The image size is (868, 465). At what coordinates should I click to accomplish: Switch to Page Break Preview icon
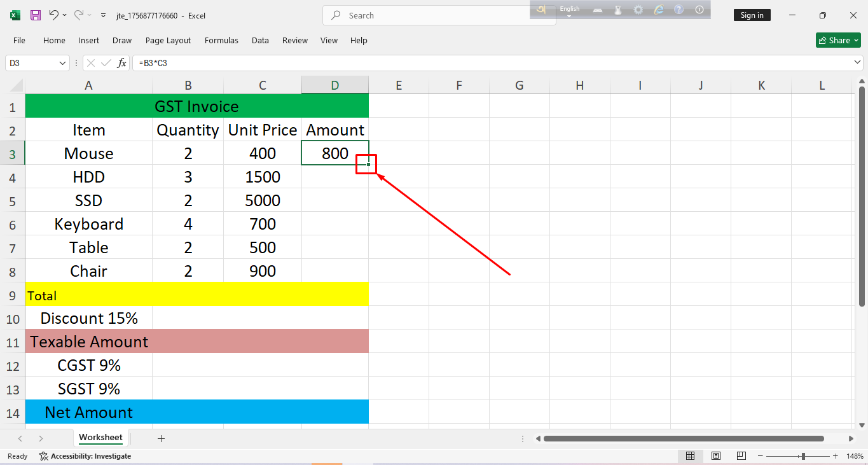pyautogui.click(x=741, y=456)
